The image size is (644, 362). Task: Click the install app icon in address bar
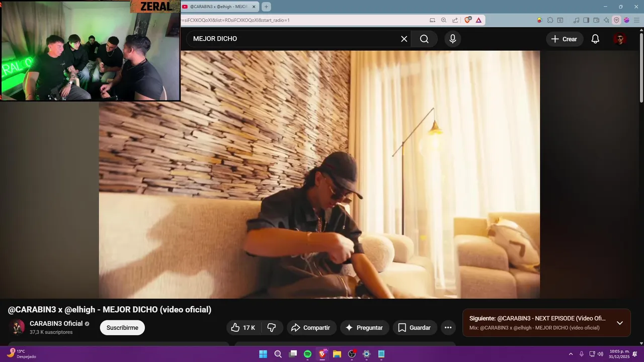432,20
